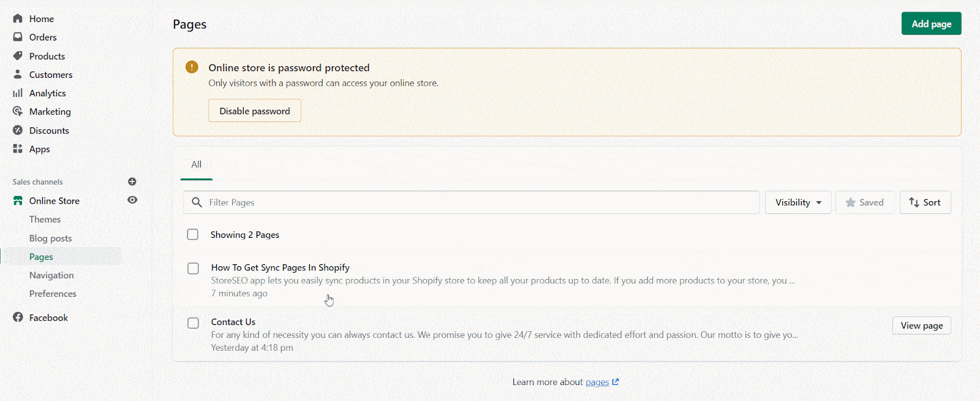Click the sort arrows icon
Image resolution: width=980 pixels, height=401 pixels.
click(914, 202)
